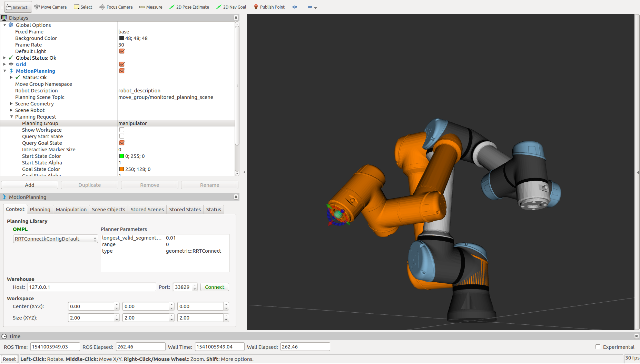This screenshot has width=640, height=364.
Task: Click the Time panel clock icon
Action: click(x=4, y=336)
